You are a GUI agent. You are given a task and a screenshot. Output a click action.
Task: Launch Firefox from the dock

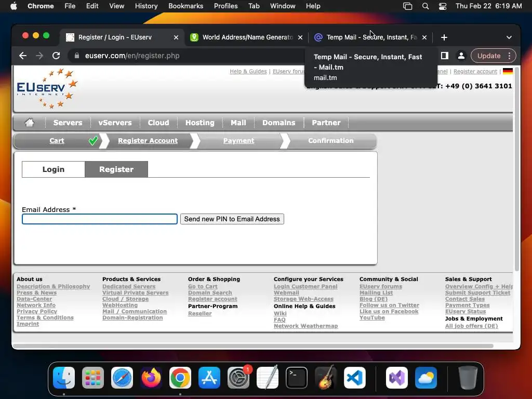pos(151,378)
